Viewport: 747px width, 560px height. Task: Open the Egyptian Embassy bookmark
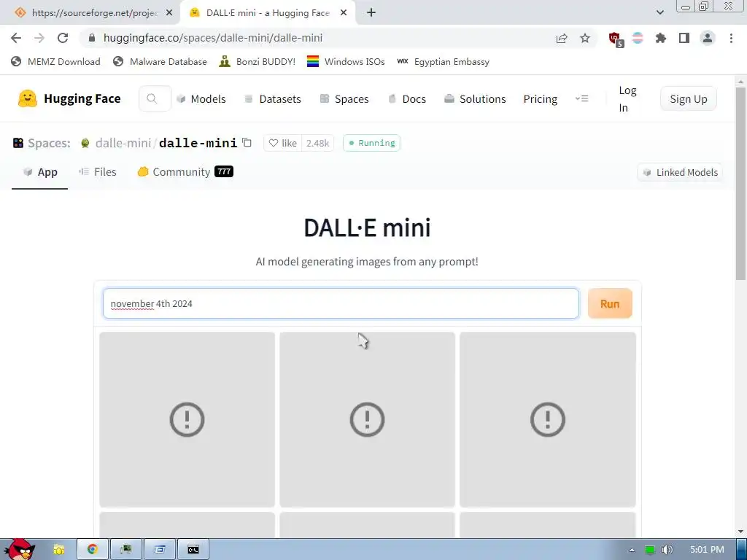coord(443,61)
